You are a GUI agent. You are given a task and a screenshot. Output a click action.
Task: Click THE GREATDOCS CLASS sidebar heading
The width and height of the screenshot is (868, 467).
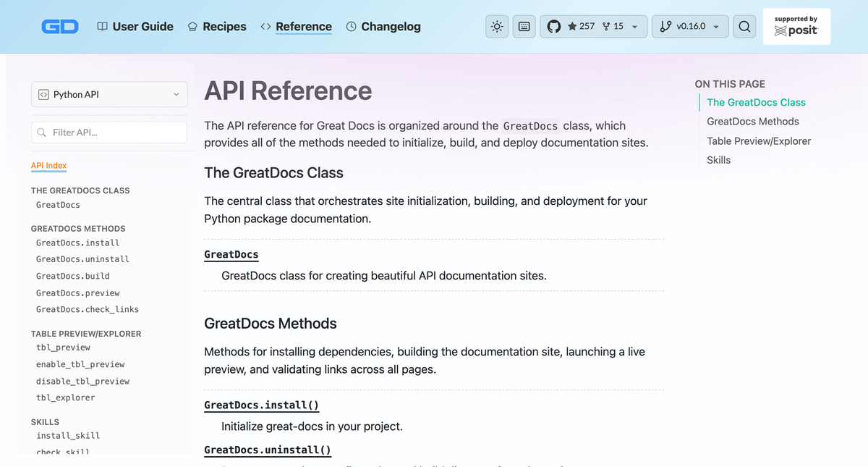pyautogui.click(x=80, y=190)
